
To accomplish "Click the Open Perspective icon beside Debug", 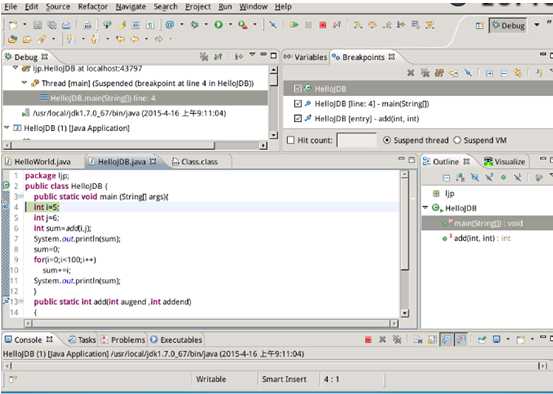I will 479,25.
